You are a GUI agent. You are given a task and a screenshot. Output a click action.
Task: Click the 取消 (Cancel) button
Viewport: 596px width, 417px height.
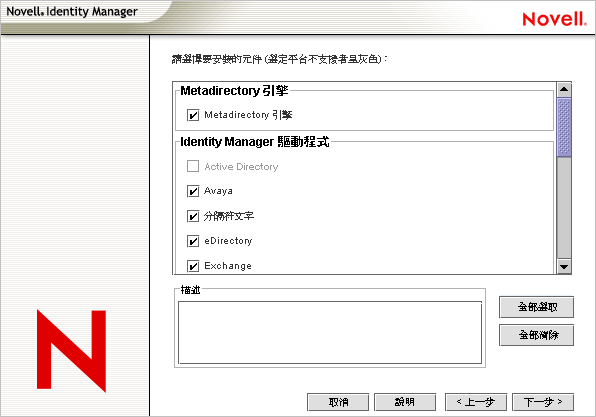tap(338, 402)
